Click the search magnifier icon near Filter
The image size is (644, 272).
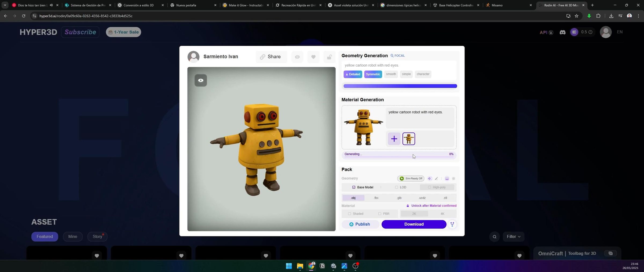tap(494, 237)
